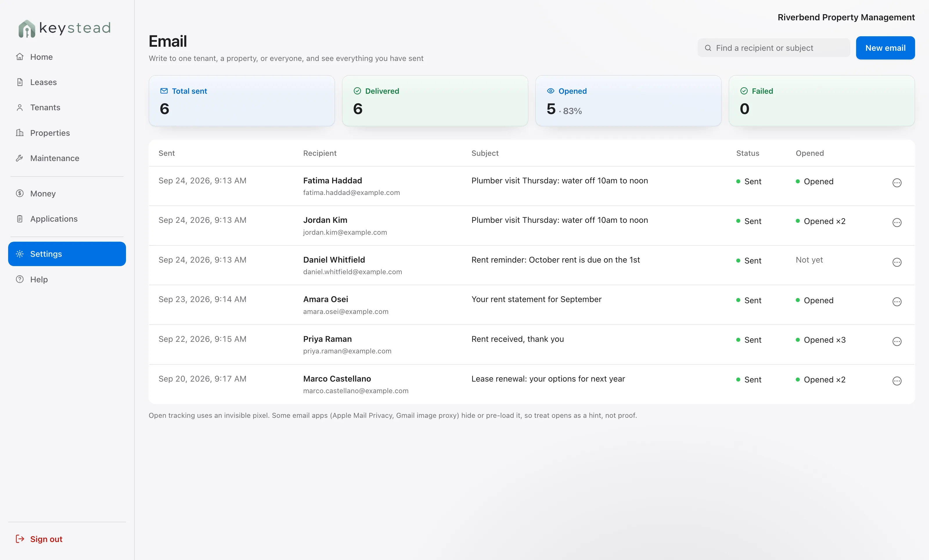Screen dimensions: 929x560
Task: Open the Home page from sidebar
Action: pyautogui.click(x=67, y=57)
